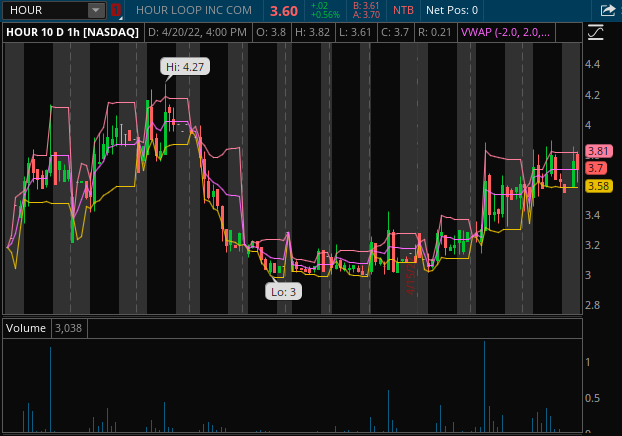The height and width of the screenshot is (436, 622).
Task: Click the NTB indicator
Action: click(403, 10)
